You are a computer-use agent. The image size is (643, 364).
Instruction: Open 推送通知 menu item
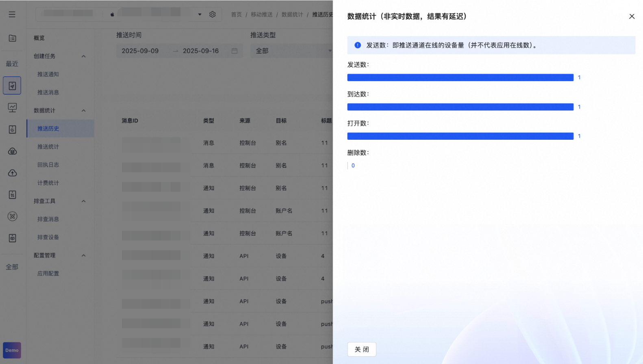pyautogui.click(x=48, y=74)
